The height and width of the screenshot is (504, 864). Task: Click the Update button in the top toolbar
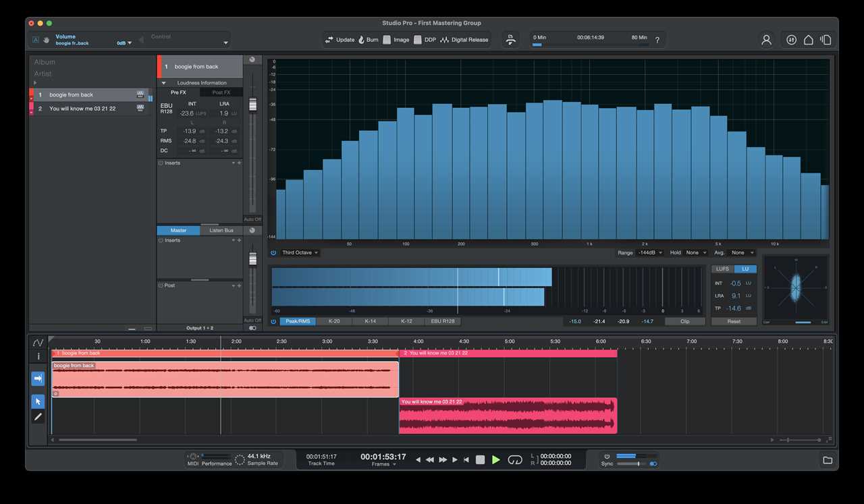(x=340, y=39)
